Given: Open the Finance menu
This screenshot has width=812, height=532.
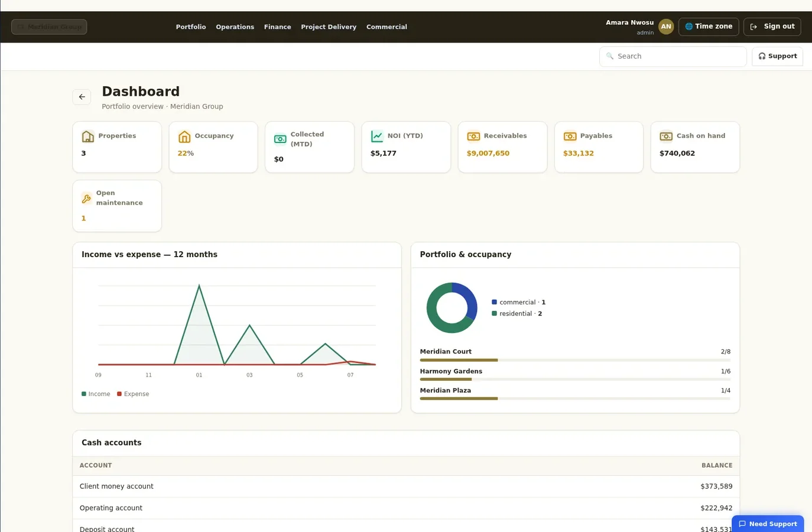Looking at the screenshot, I should (x=278, y=27).
